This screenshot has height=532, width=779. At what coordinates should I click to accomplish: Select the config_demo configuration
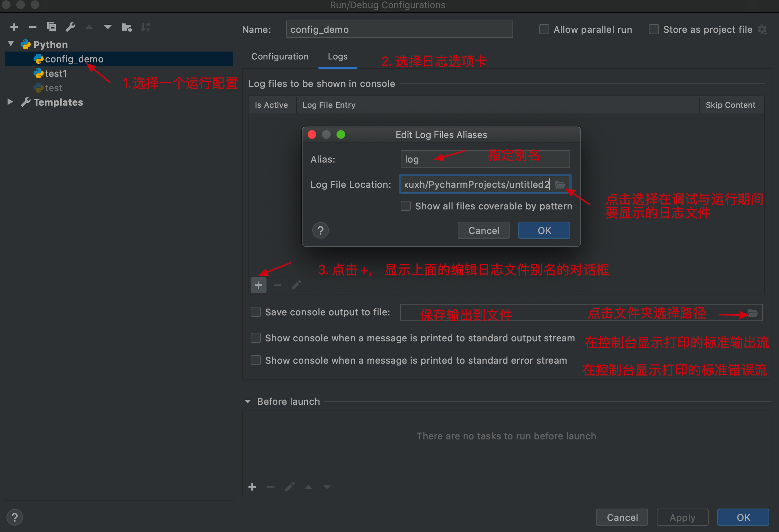[x=119, y=59]
